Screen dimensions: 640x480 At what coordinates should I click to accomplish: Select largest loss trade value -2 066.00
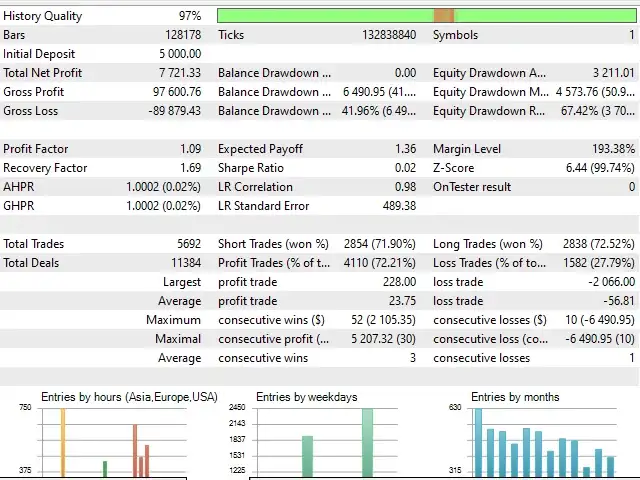pyautogui.click(x=611, y=282)
